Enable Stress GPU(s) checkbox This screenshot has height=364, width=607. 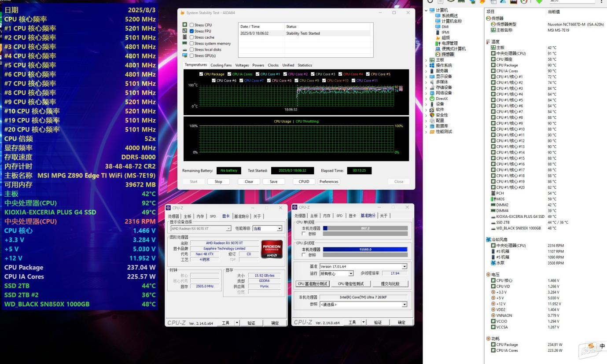[191, 56]
